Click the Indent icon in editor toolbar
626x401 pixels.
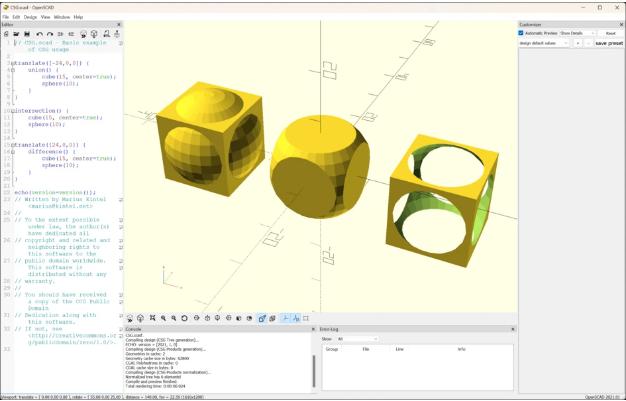click(x=71, y=34)
